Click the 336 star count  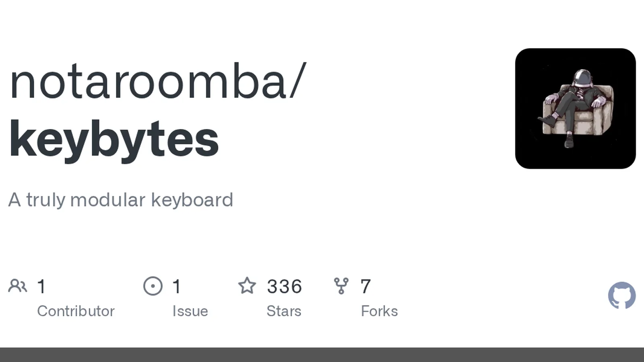284,286
